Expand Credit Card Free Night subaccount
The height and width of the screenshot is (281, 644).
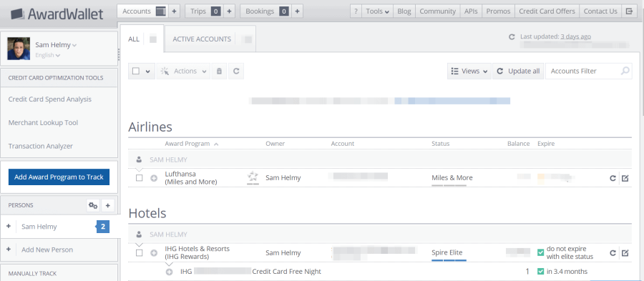[x=169, y=272]
